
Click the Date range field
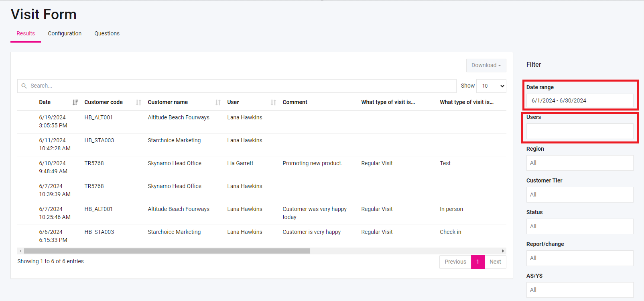[579, 101]
